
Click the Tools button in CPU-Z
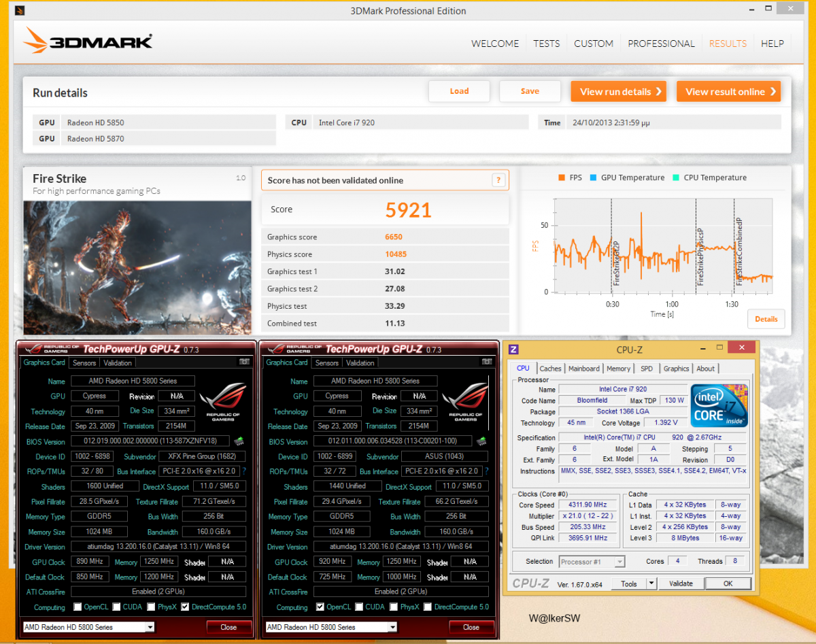click(629, 583)
